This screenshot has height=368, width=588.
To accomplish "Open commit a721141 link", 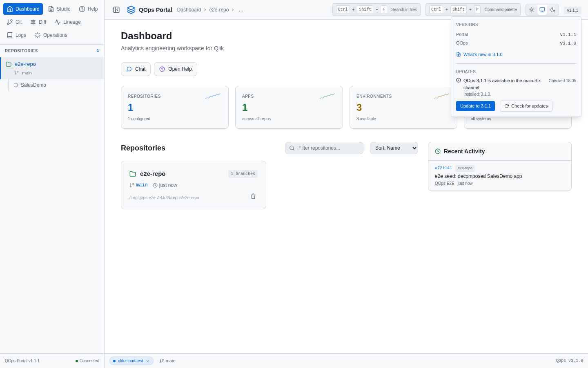I will (443, 168).
